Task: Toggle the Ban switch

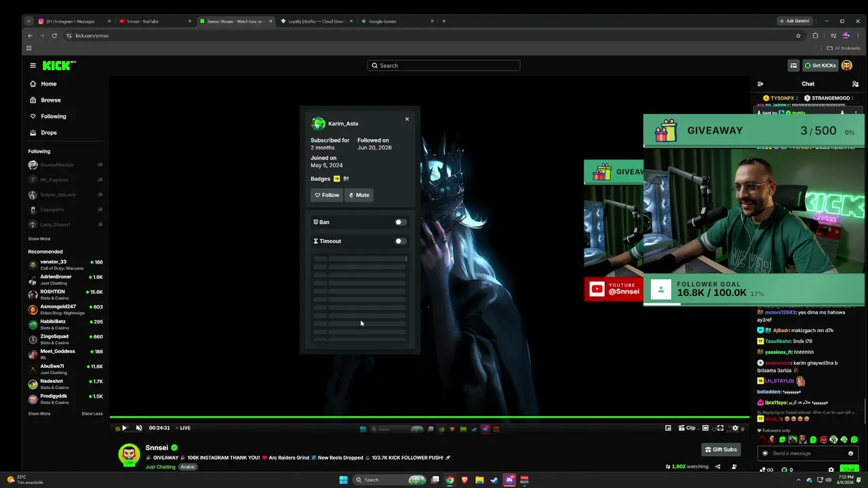Action: (x=400, y=222)
